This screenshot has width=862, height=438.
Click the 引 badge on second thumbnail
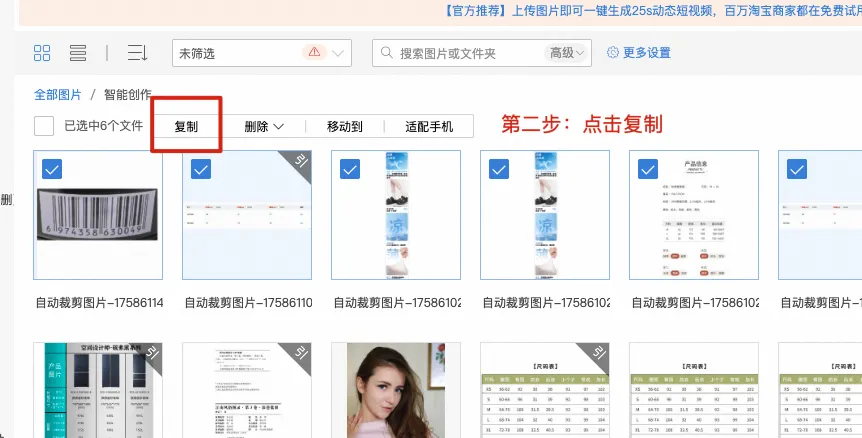pyautogui.click(x=301, y=162)
